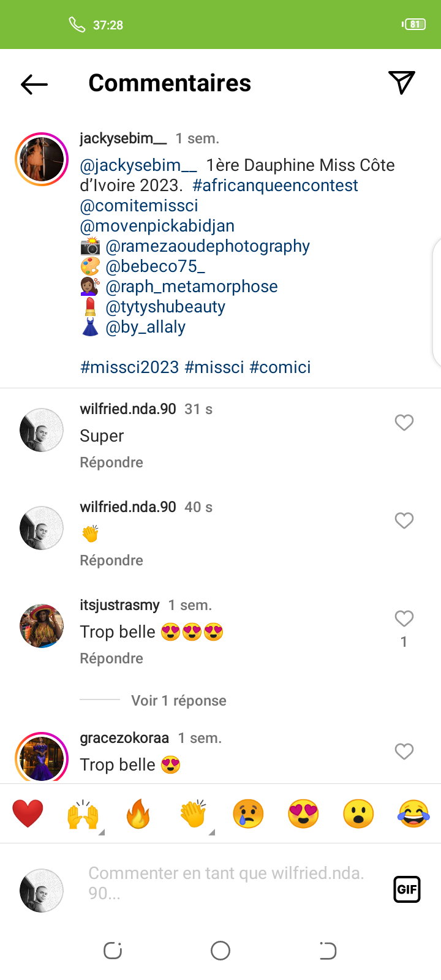
Task: Insert the heart-eyes emoji reaction
Action: pyautogui.click(x=303, y=814)
